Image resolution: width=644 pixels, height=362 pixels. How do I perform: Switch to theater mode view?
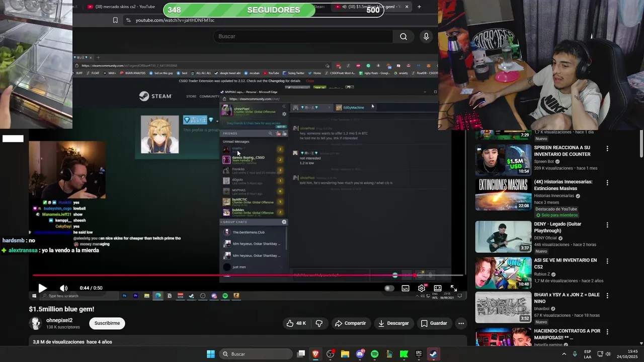pyautogui.click(x=438, y=288)
